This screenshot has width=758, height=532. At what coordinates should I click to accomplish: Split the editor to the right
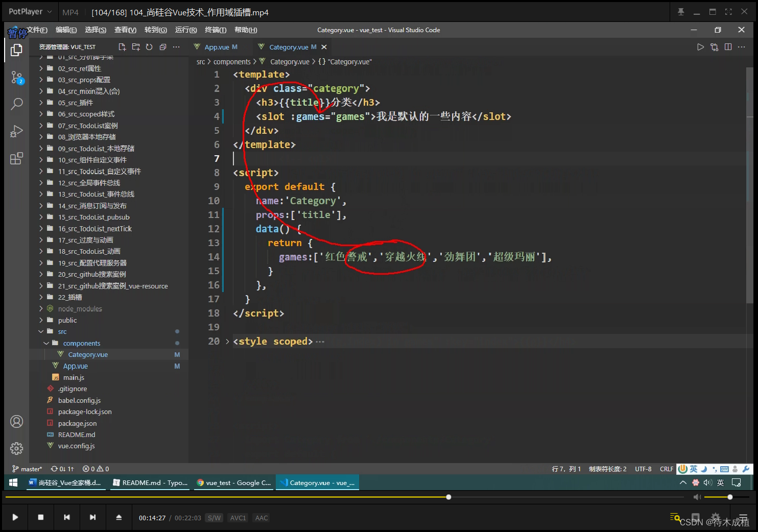[x=728, y=47]
